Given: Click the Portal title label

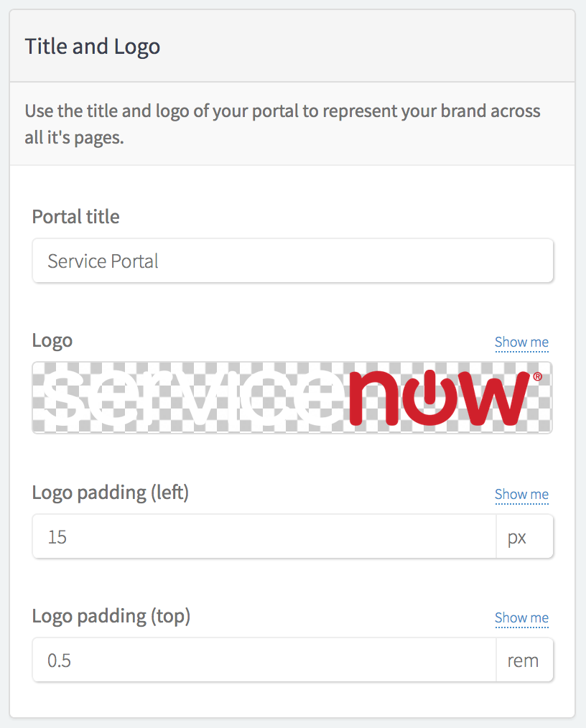Looking at the screenshot, I should pyautogui.click(x=75, y=217).
